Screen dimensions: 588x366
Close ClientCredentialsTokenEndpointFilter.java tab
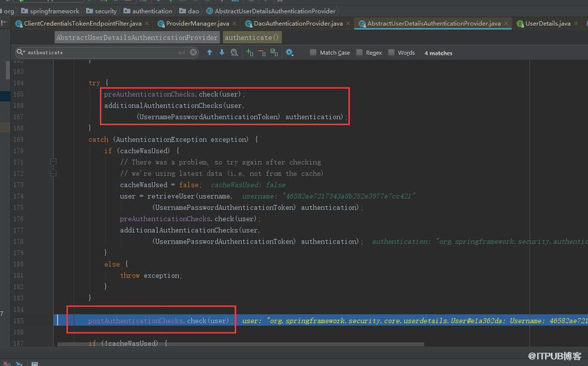point(147,24)
